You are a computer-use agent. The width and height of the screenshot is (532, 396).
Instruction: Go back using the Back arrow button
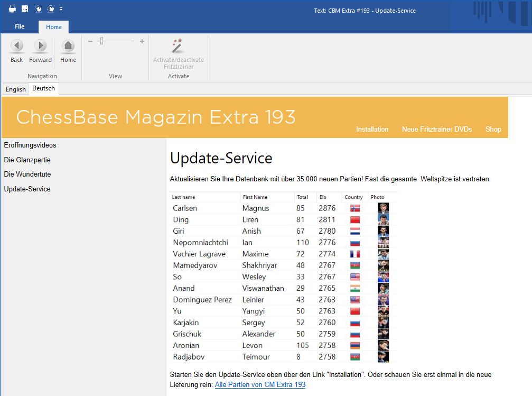17,47
